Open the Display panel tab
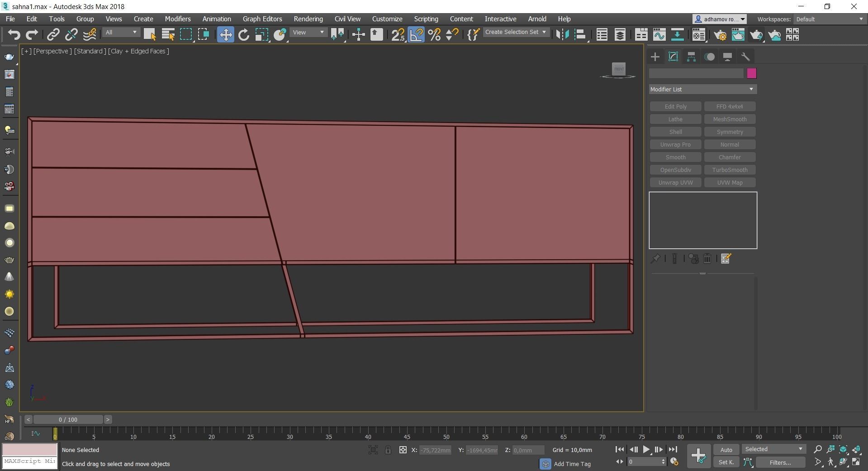The height and width of the screenshot is (471, 868). 727,57
